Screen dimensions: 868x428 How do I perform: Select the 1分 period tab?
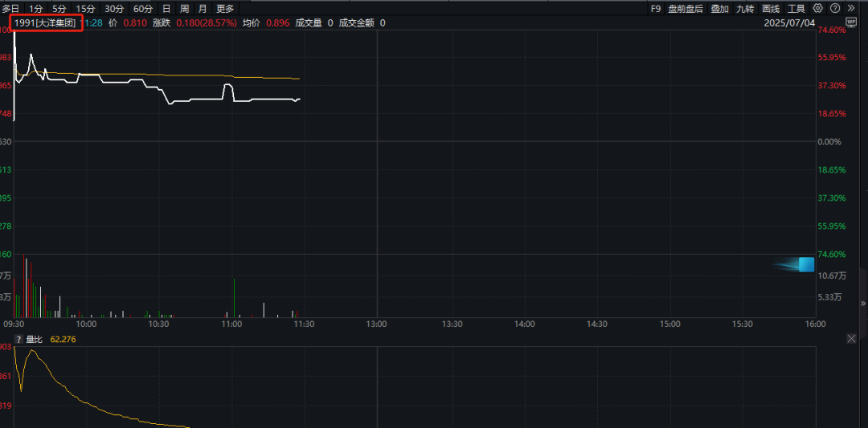[36, 8]
